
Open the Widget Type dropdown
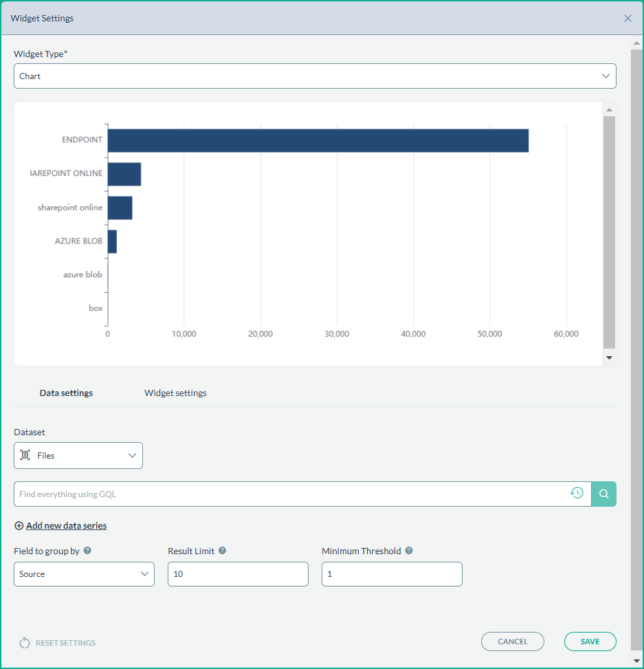315,76
